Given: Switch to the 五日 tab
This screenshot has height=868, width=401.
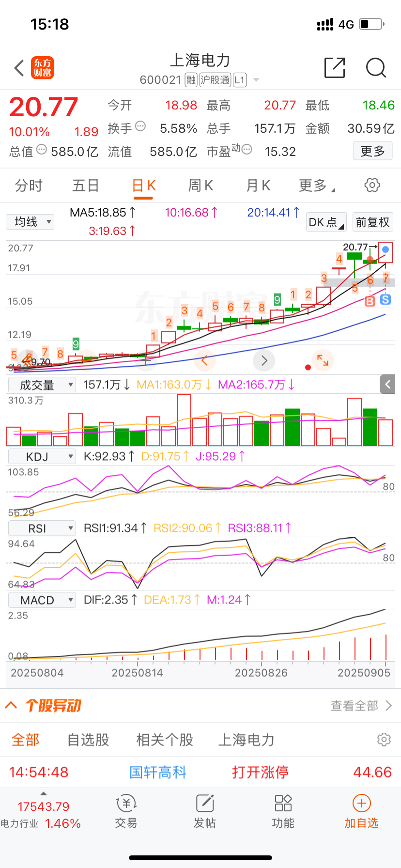Looking at the screenshot, I should [x=86, y=186].
